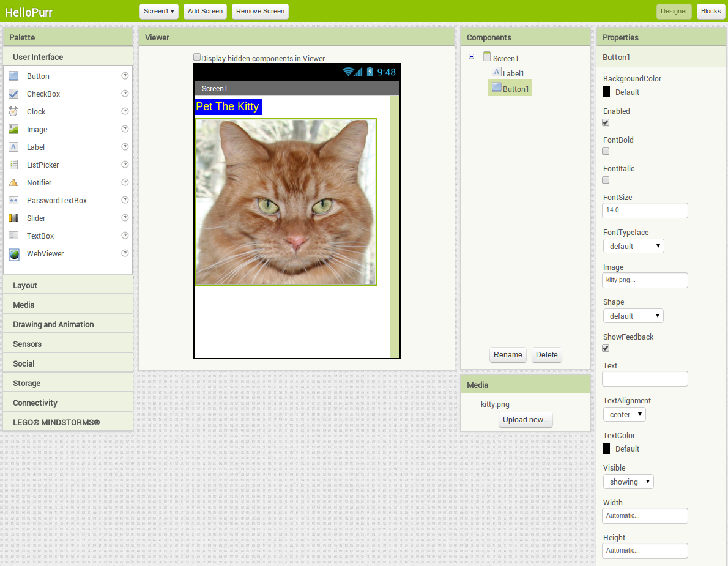Select the Clock icon in Palette
Viewport: 728px width, 566px height.
(13, 112)
